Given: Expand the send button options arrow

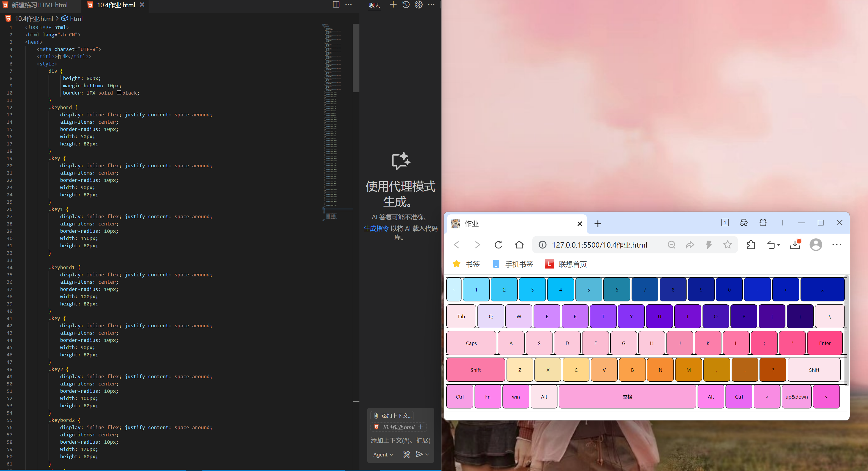Looking at the screenshot, I should 427,454.
